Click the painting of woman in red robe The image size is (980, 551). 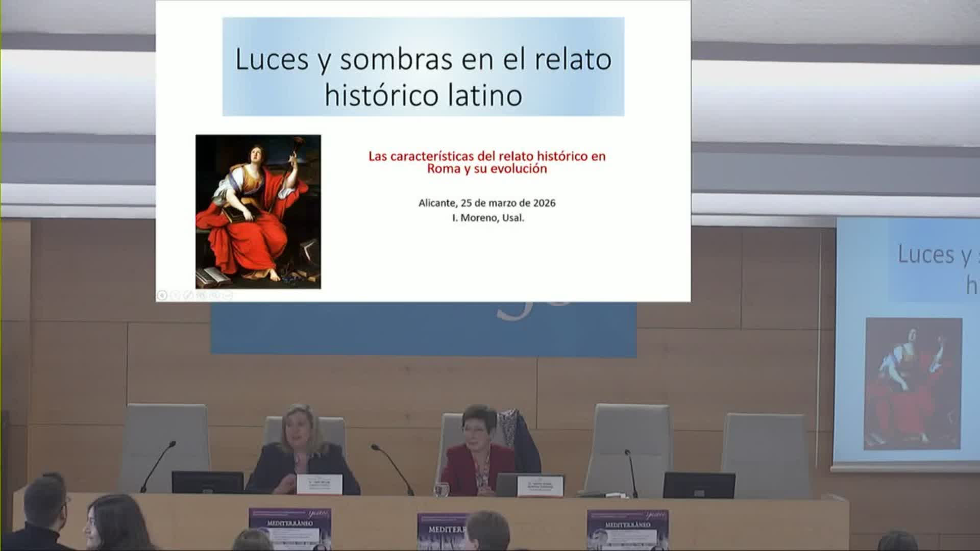click(258, 212)
